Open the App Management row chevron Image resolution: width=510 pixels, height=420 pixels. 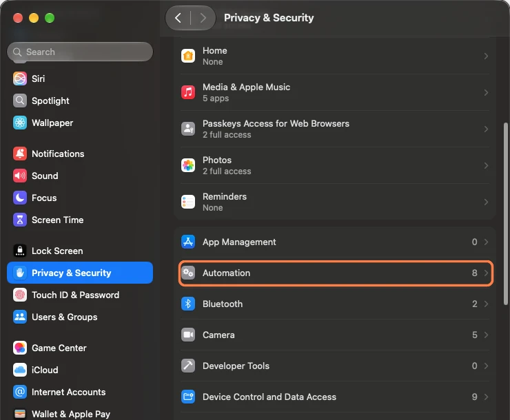pyautogui.click(x=486, y=242)
